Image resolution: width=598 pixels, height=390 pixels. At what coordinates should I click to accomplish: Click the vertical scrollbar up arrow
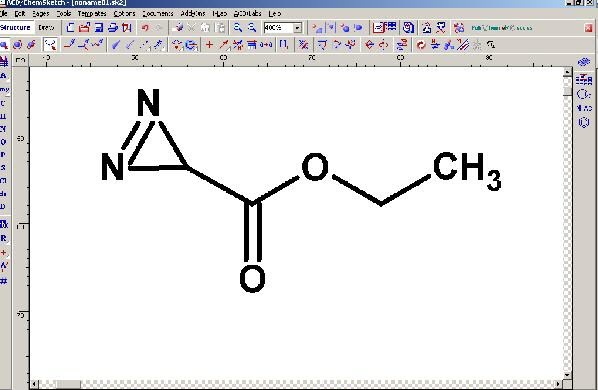pyautogui.click(x=567, y=72)
